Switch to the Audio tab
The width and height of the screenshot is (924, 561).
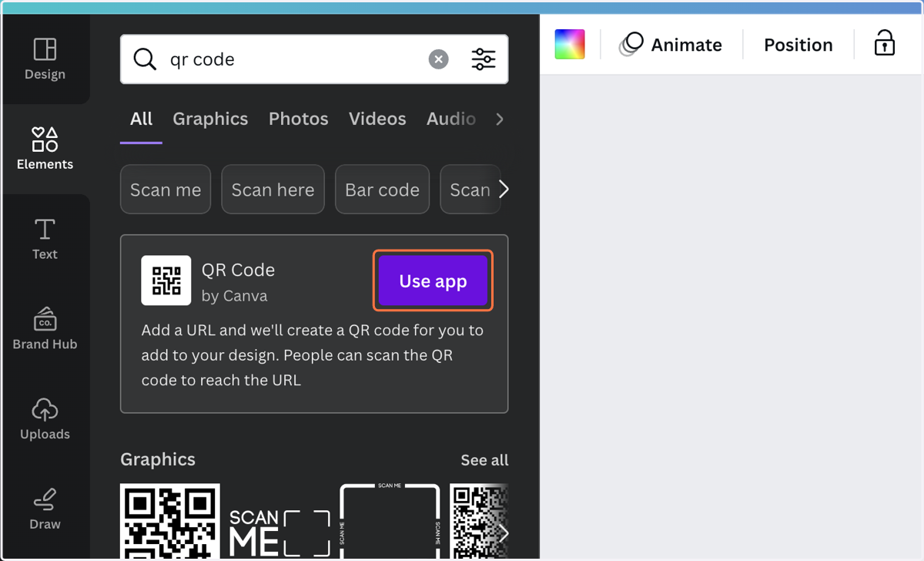[451, 119]
